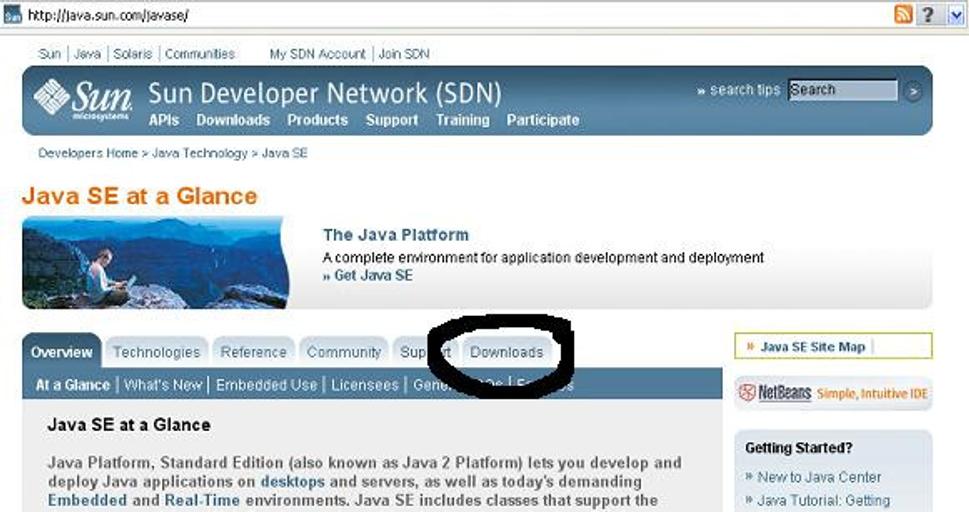The image size is (969, 512).
Task: Click the question mark help icon
Action: tap(928, 14)
